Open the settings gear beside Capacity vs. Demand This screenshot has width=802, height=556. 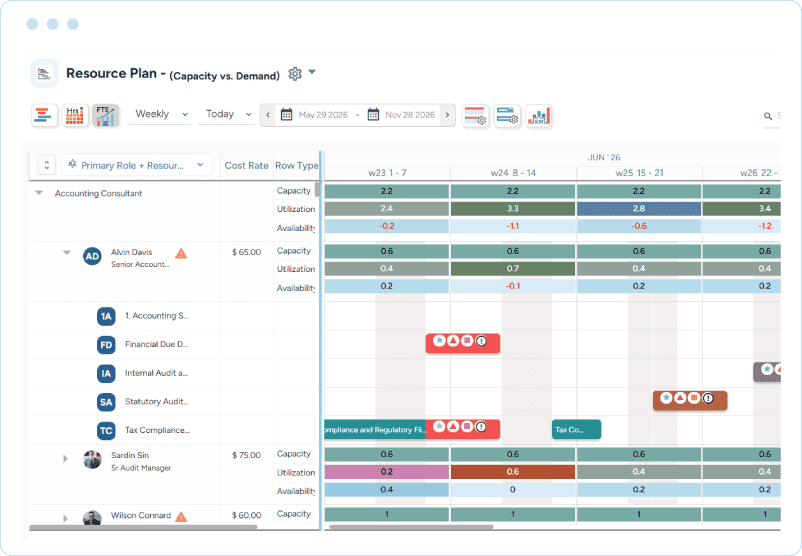(x=295, y=74)
